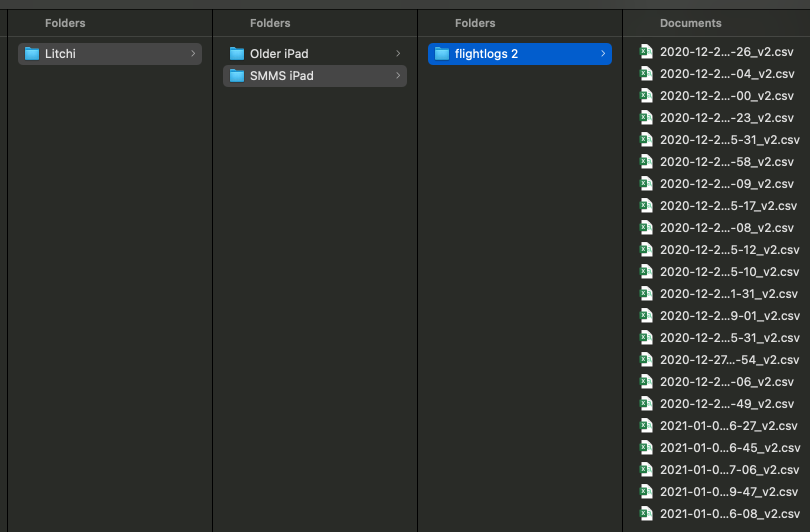The width and height of the screenshot is (810, 532).
Task: Click the spreadsheet icon of 2021-01-0...6-27_v2.csv
Action: coord(647,426)
